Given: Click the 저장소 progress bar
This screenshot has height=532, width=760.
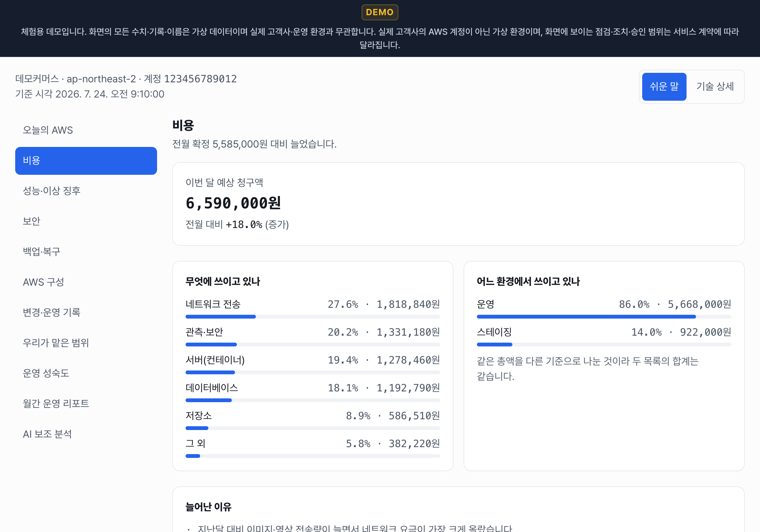Looking at the screenshot, I should 313,428.
